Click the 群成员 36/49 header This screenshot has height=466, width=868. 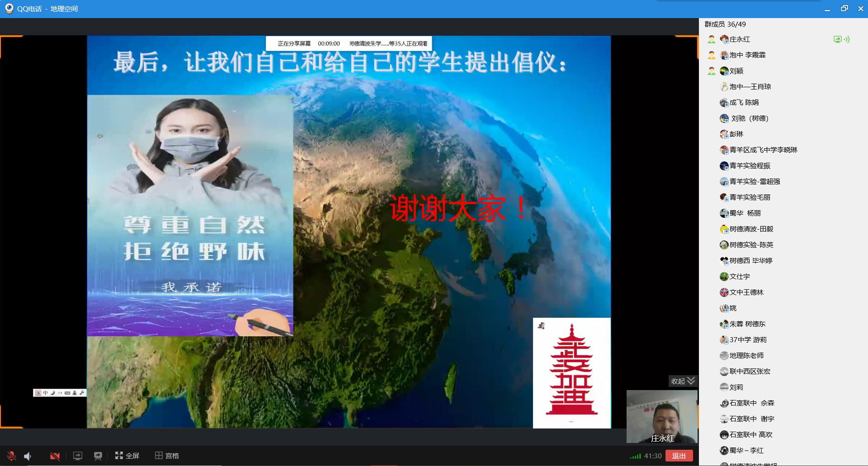click(725, 24)
